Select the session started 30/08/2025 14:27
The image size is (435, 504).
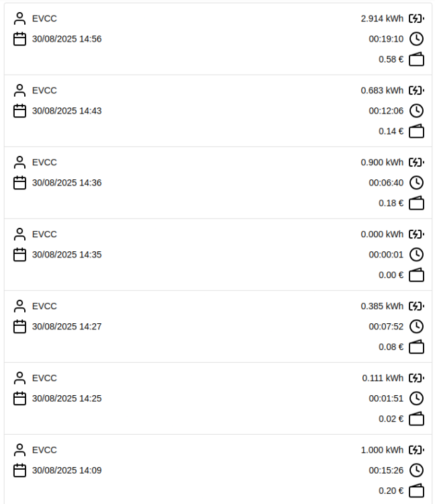(x=67, y=327)
